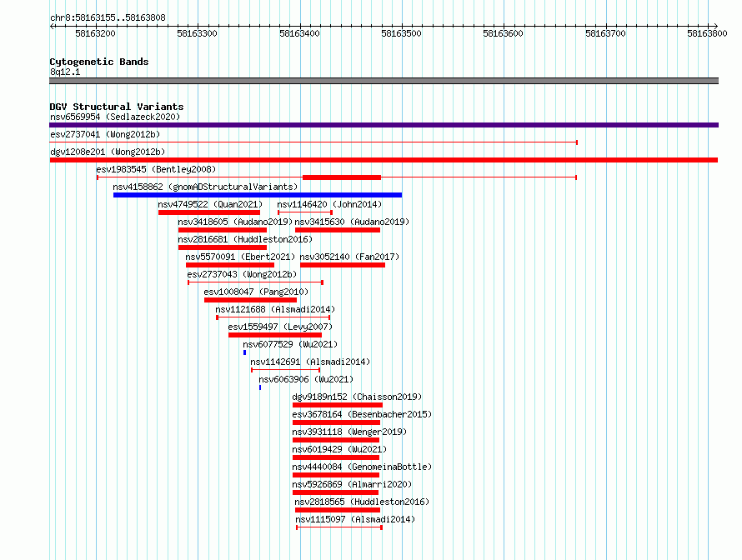Click the thin red nsv1146420 line

[305, 212]
